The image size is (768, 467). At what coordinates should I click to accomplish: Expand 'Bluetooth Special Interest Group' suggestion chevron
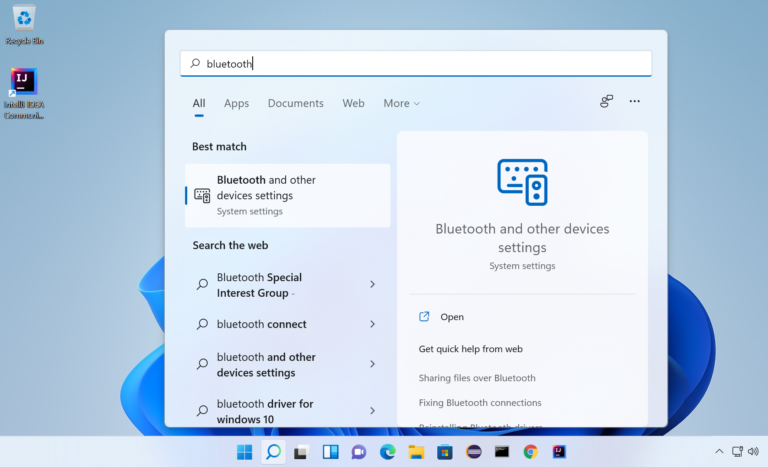point(372,284)
